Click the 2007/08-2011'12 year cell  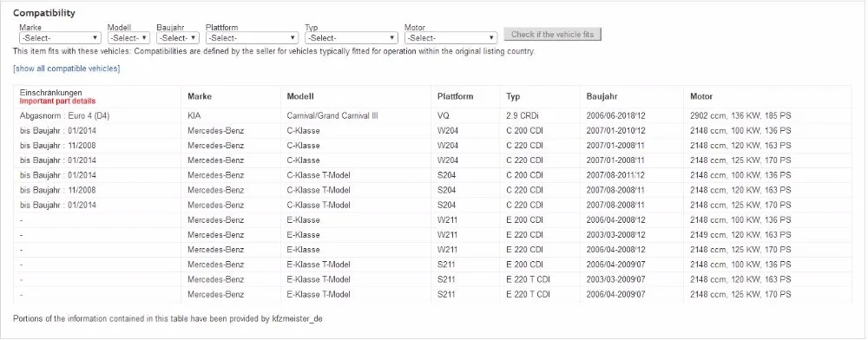click(616, 175)
